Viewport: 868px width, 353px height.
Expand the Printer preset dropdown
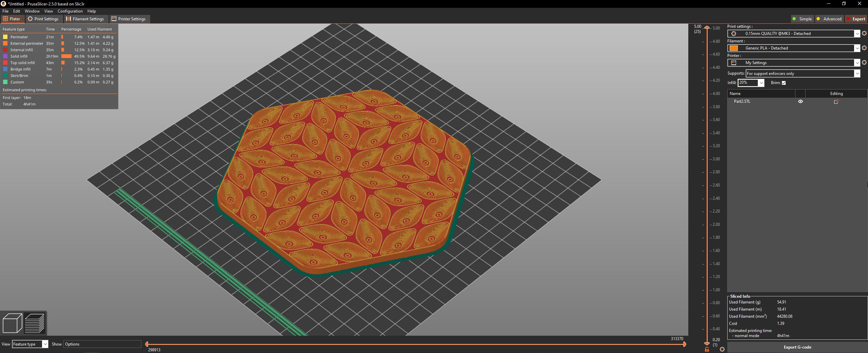[x=857, y=63]
